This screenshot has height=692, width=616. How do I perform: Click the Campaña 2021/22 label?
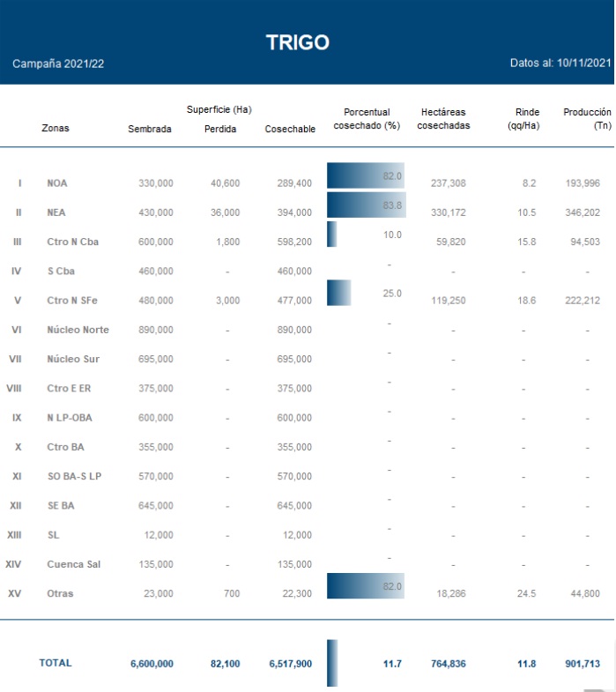click(x=59, y=64)
